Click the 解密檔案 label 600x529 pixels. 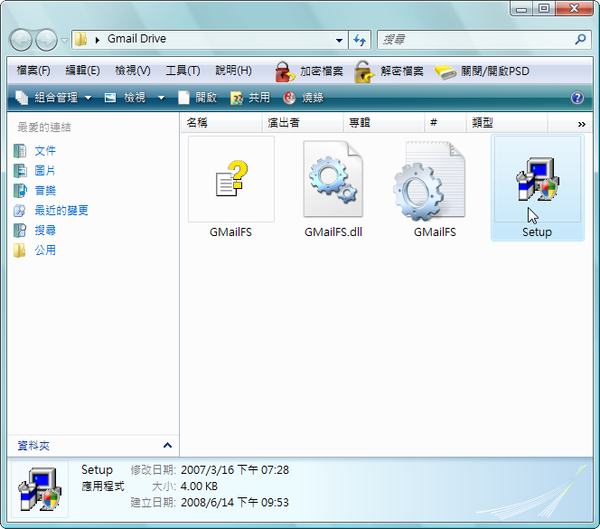click(402, 71)
